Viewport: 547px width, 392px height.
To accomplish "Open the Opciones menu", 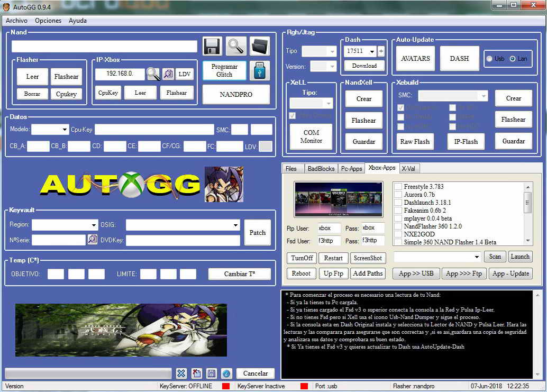I will click(x=48, y=21).
